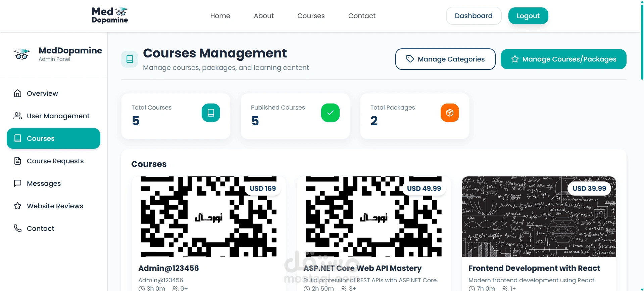Select the Courses sidebar item

pos(53,138)
